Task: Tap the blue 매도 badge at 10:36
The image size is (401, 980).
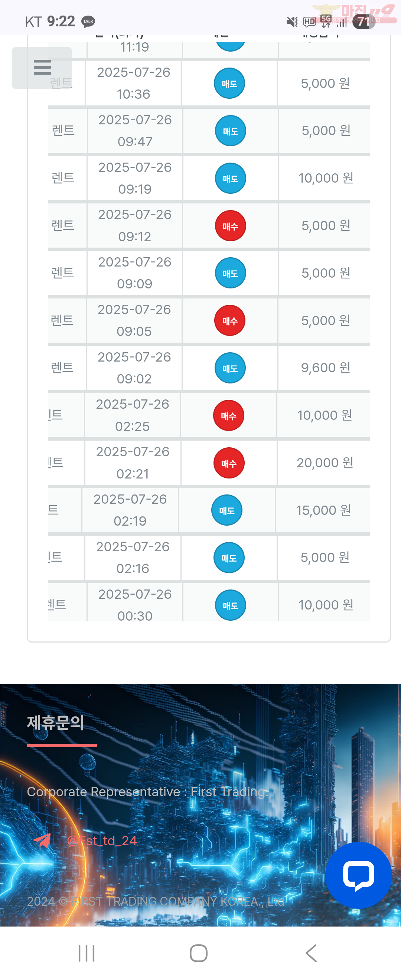Action: (229, 83)
